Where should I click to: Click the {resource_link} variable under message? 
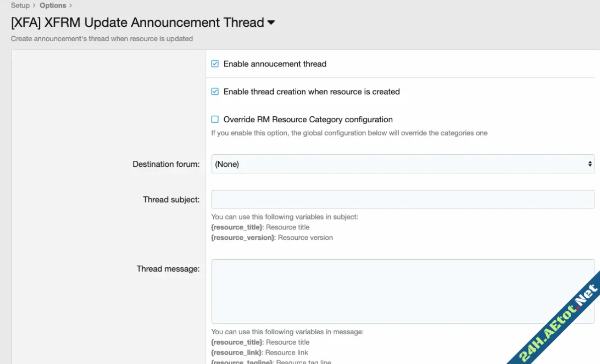click(x=236, y=353)
